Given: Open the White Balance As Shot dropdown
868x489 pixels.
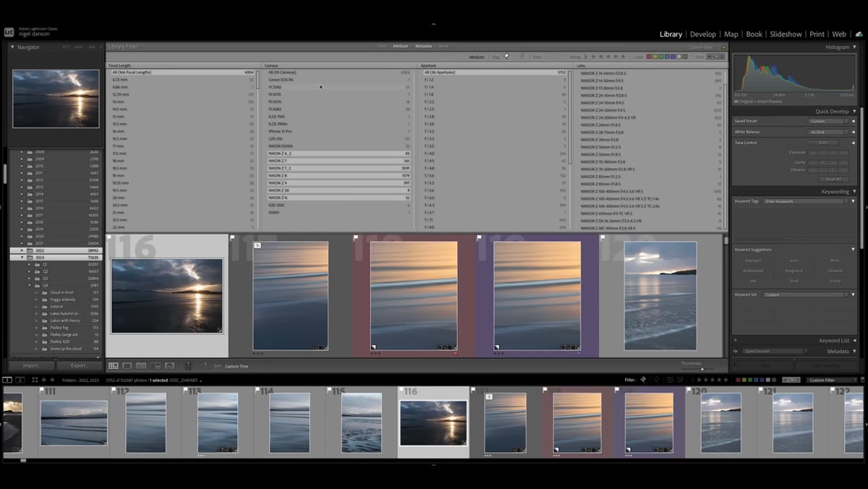Looking at the screenshot, I should coord(829,132).
